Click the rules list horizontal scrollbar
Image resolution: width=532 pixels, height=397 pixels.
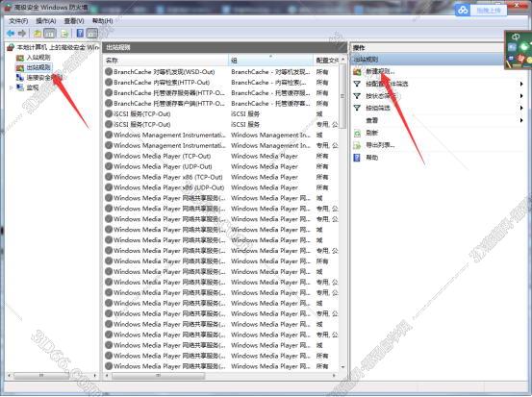[220, 376]
